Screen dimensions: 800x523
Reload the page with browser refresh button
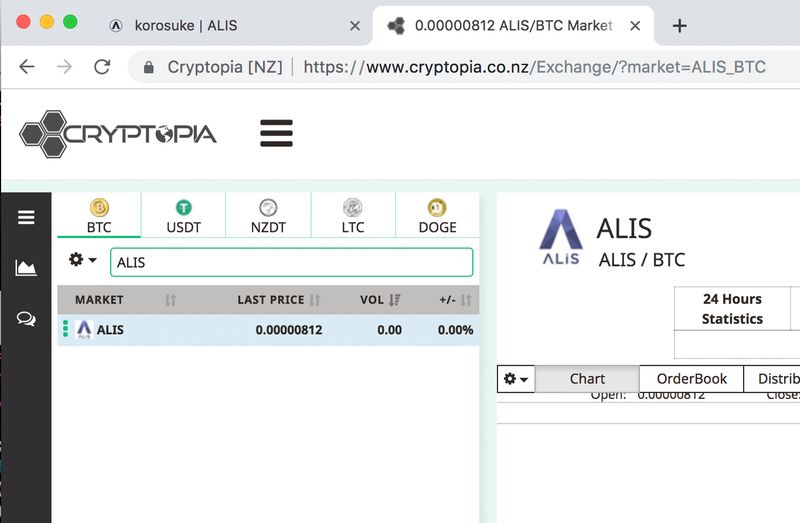tap(101, 67)
